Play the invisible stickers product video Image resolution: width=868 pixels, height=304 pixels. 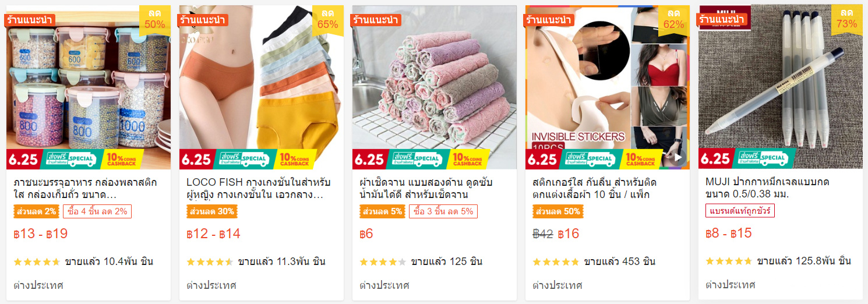[678, 157]
